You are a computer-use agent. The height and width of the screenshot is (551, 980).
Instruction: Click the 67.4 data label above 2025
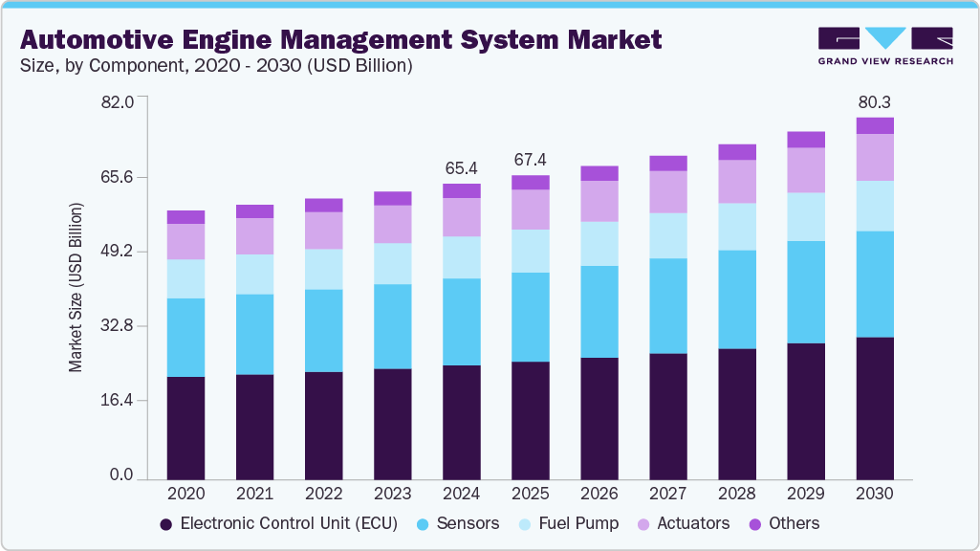point(531,159)
